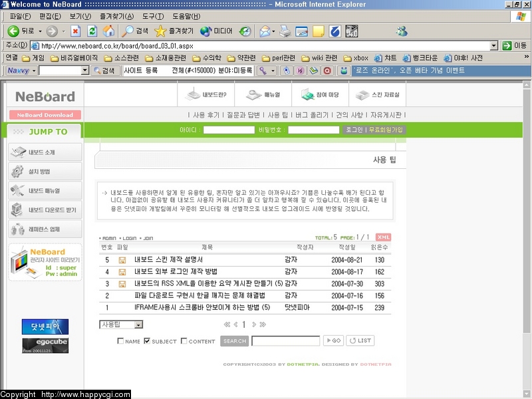Open the 야후! 사전 link

[x=463, y=58]
